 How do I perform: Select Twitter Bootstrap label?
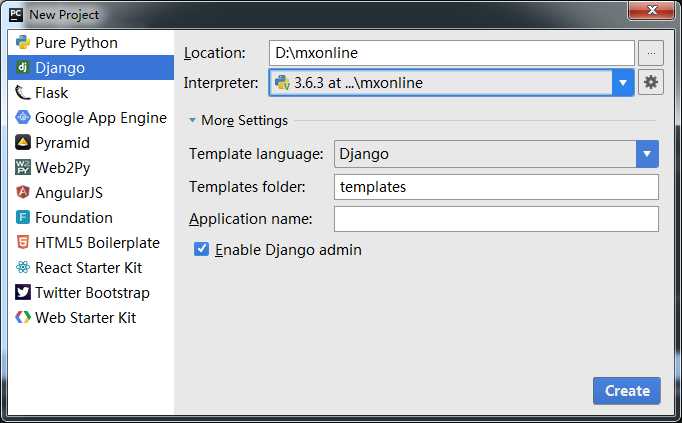(92, 293)
